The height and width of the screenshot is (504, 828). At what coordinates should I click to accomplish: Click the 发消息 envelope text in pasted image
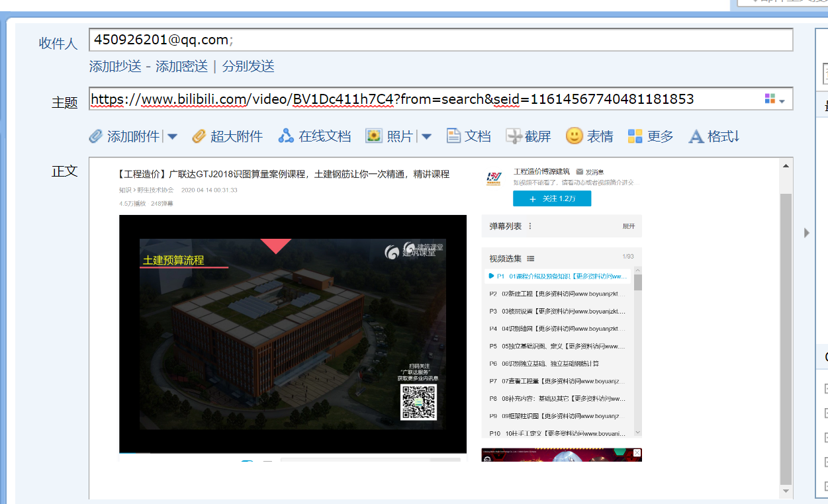(x=590, y=171)
